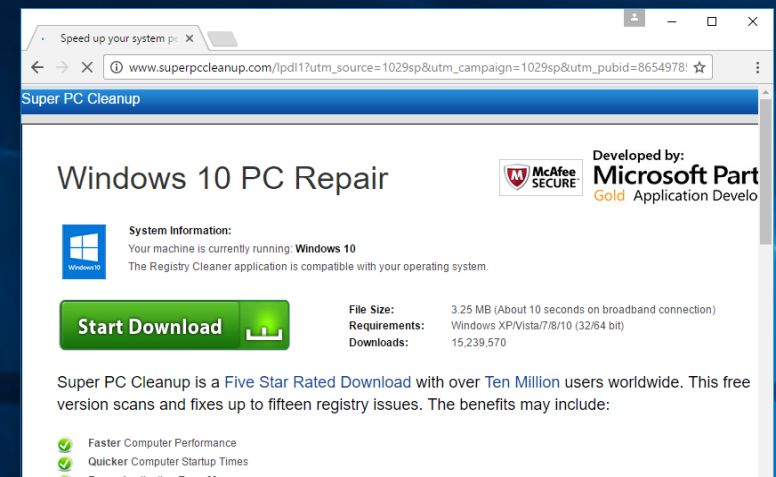
Task: Click 'Windows XP/Vista/7/8/10 (32/64 bit)' text
Action: (537, 326)
